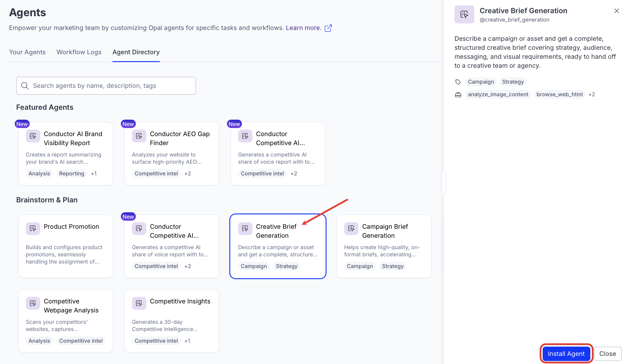Click the Competitive Insights agent icon
626x364 pixels.
[x=139, y=303]
